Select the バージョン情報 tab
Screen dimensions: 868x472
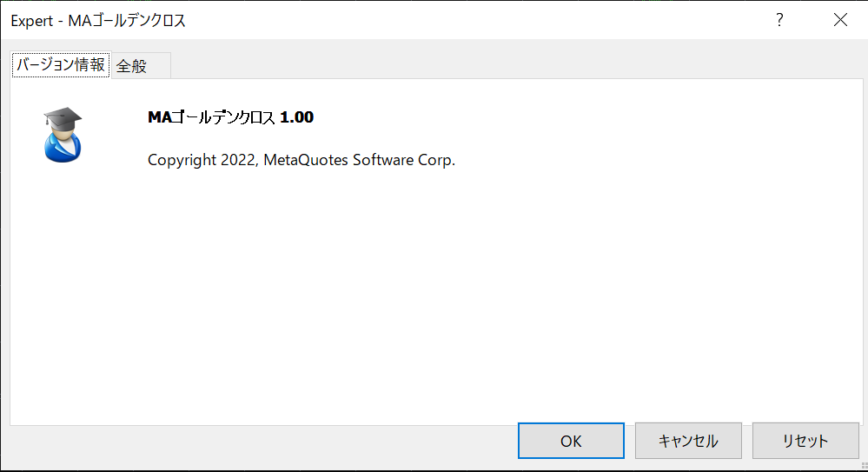[x=61, y=65]
